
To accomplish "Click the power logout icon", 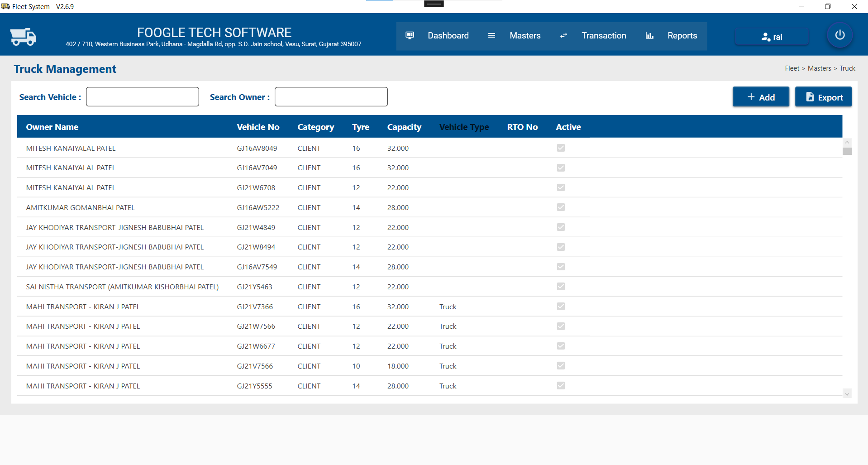I will tap(840, 35).
